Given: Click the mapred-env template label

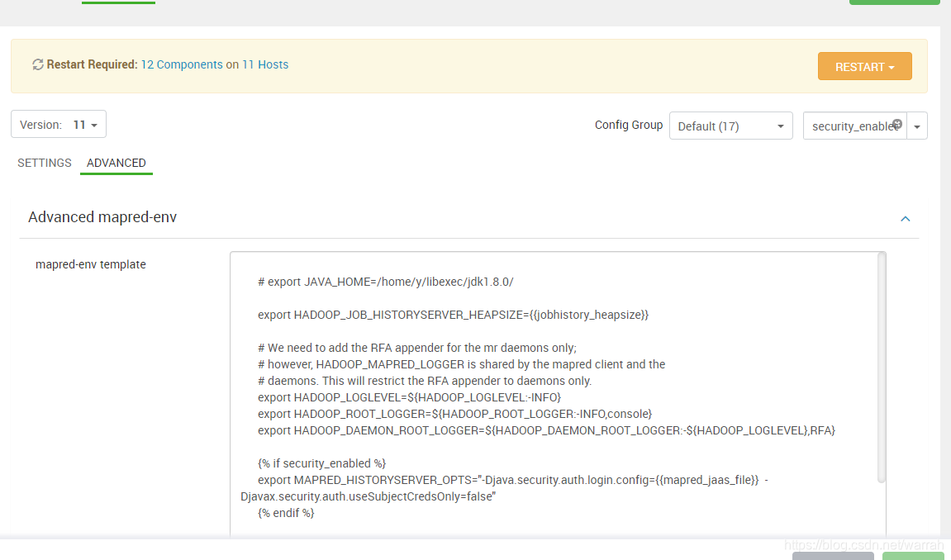Looking at the screenshot, I should pyautogui.click(x=90, y=264).
